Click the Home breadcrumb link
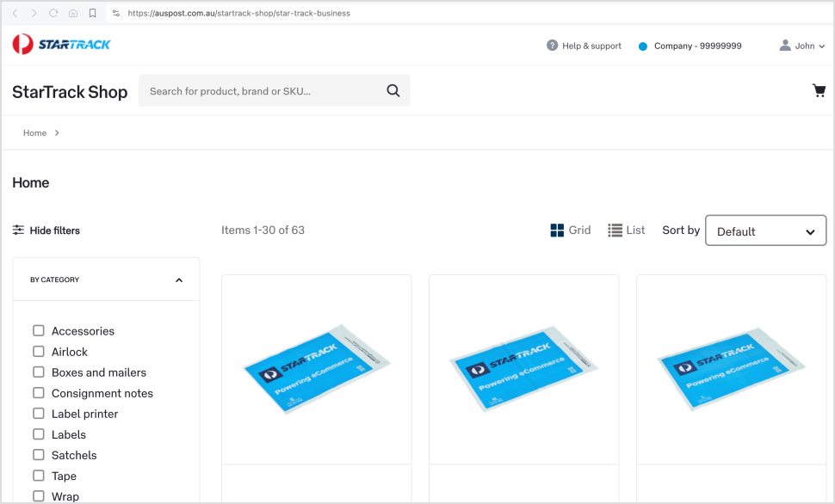 pyautogui.click(x=34, y=133)
